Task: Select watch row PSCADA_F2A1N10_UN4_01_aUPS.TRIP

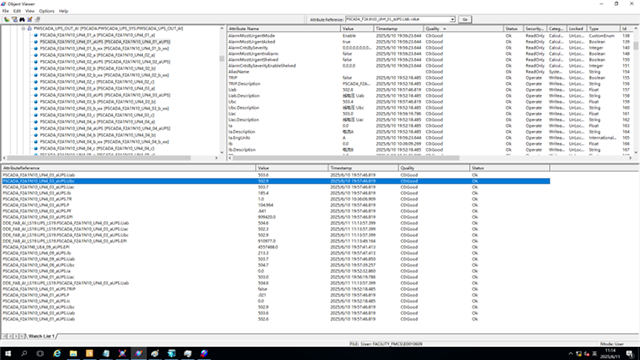Action: (276, 289)
